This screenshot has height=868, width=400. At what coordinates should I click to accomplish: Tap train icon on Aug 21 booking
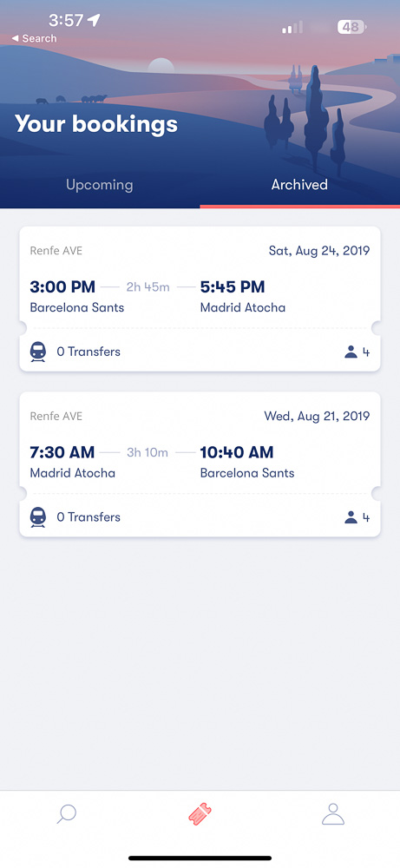pos(37,517)
